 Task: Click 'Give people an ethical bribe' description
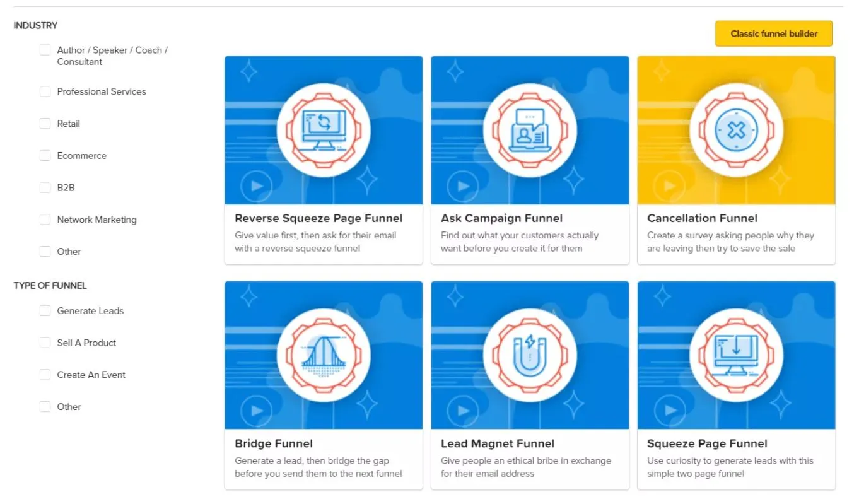coord(526,467)
